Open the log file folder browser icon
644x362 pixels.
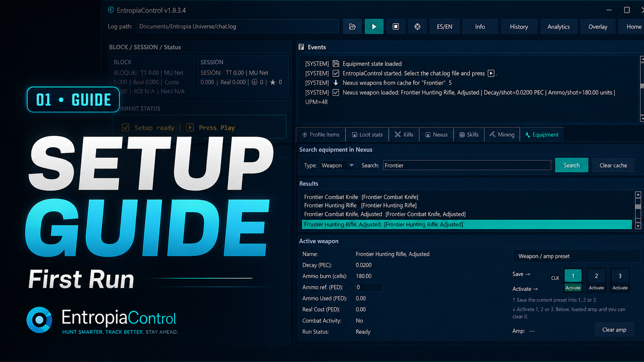352,27
